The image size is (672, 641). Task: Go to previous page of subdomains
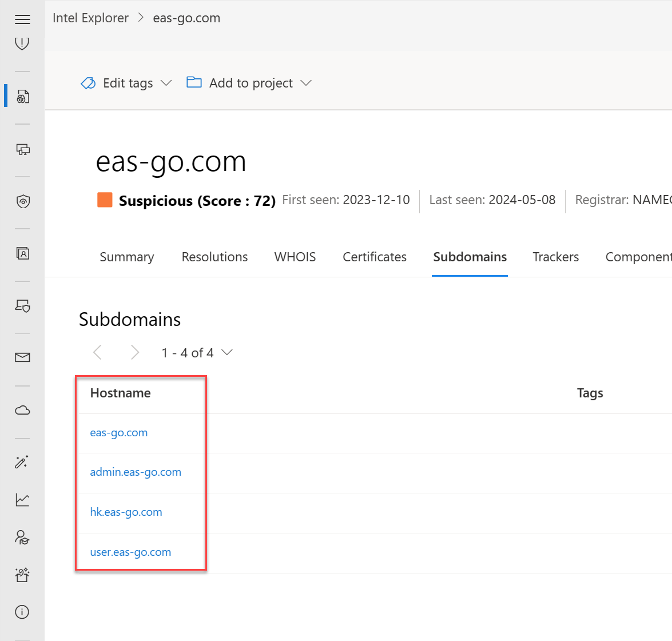pos(98,353)
